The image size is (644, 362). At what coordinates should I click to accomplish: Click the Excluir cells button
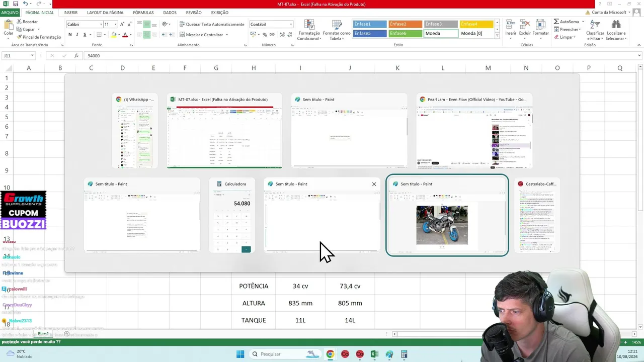(x=525, y=29)
